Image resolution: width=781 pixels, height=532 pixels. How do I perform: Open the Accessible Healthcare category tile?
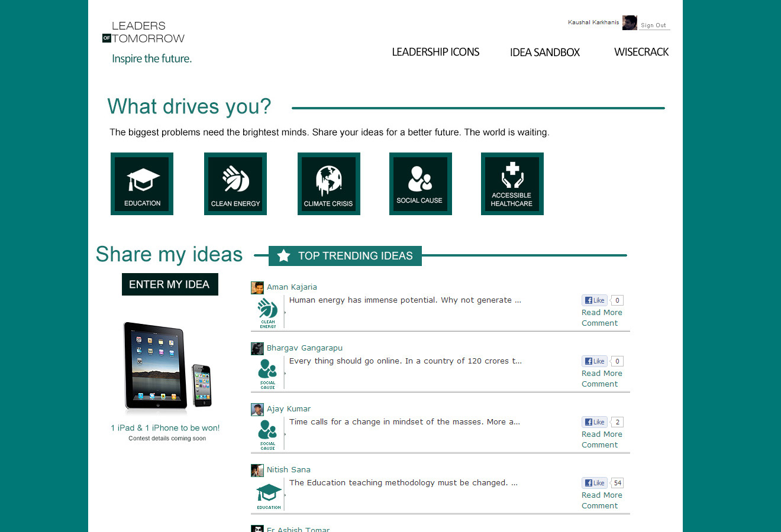pos(512,184)
